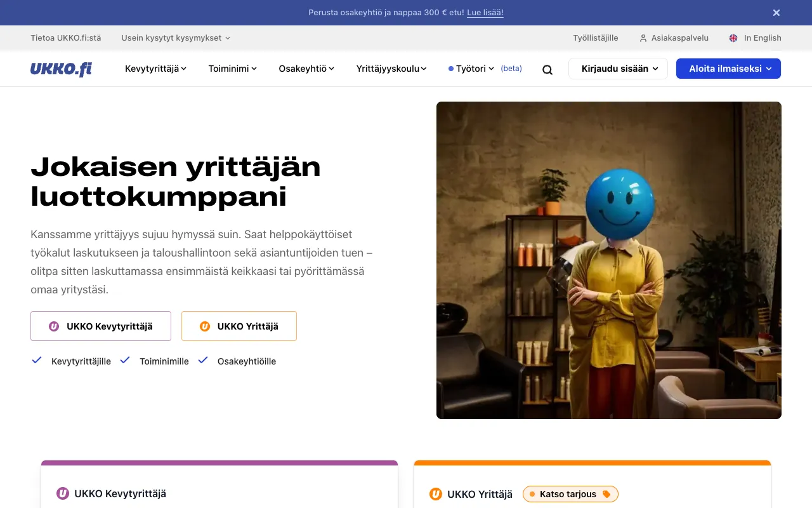Click the Osakeyhtiöille text
Viewport: 812px width, 508px height.
[247, 361]
